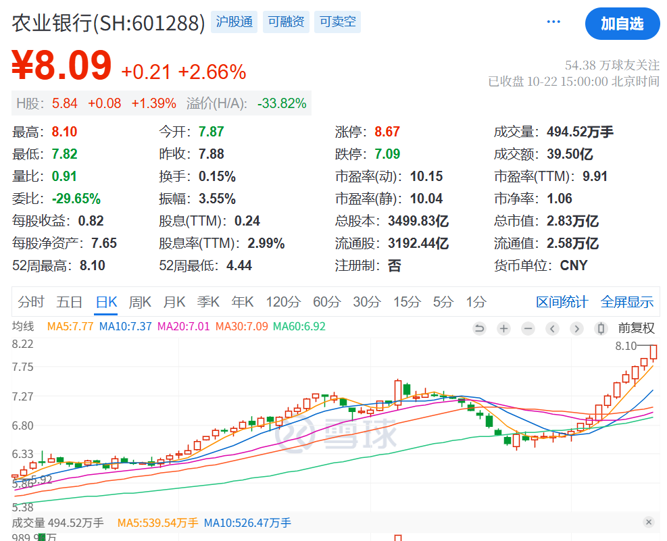Click 全屏显示 to show fullscreen chart
Viewport: 667px width, 541px height.
[x=627, y=301]
